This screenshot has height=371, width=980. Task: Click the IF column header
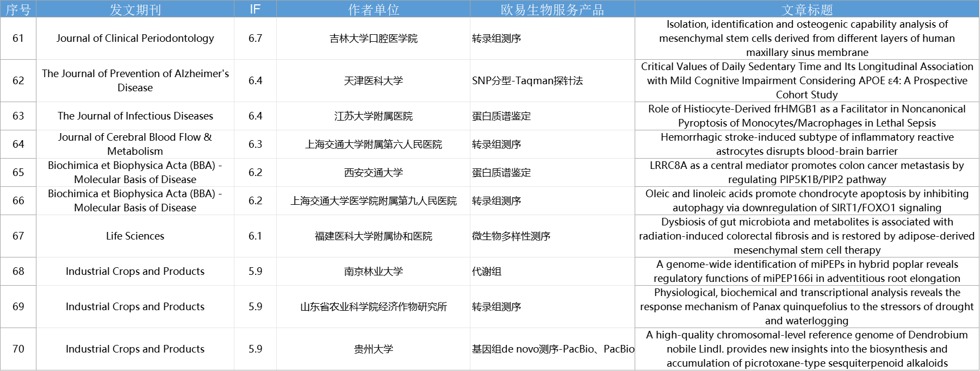[x=255, y=10]
